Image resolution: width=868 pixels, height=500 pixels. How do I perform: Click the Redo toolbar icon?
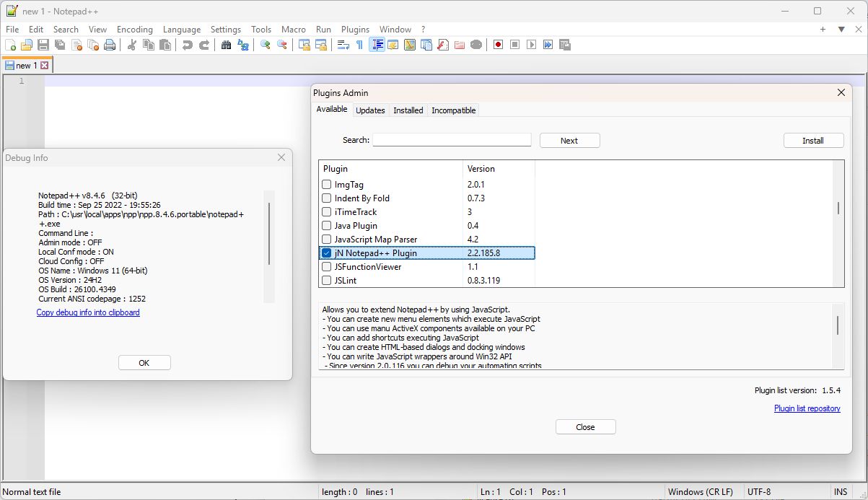[204, 45]
